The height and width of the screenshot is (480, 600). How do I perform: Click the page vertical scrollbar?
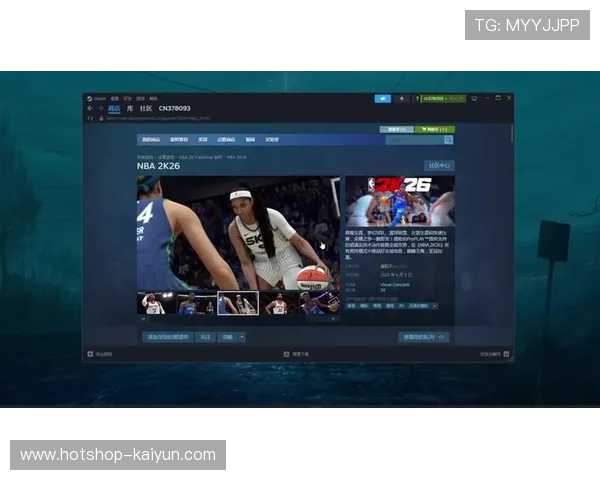(512, 132)
